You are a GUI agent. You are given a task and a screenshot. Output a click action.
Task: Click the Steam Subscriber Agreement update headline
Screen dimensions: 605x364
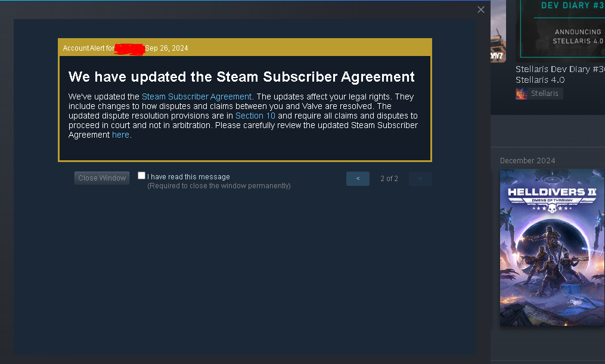pyautogui.click(x=241, y=77)
